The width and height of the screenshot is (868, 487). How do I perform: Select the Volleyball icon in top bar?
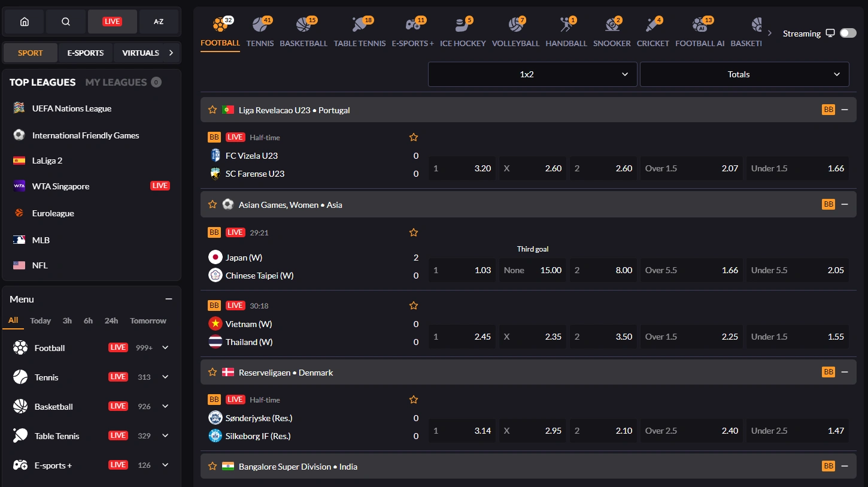click(515, 25)
